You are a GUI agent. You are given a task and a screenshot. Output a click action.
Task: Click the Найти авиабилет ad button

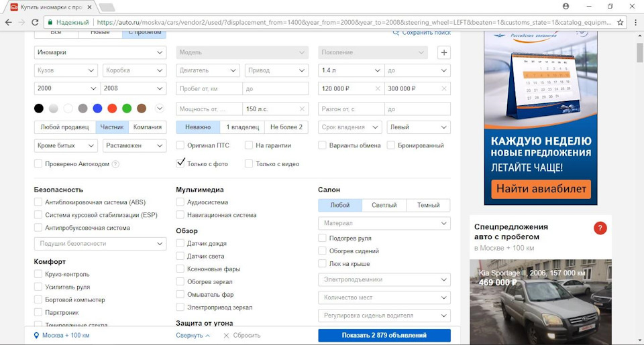pos(541,189)
